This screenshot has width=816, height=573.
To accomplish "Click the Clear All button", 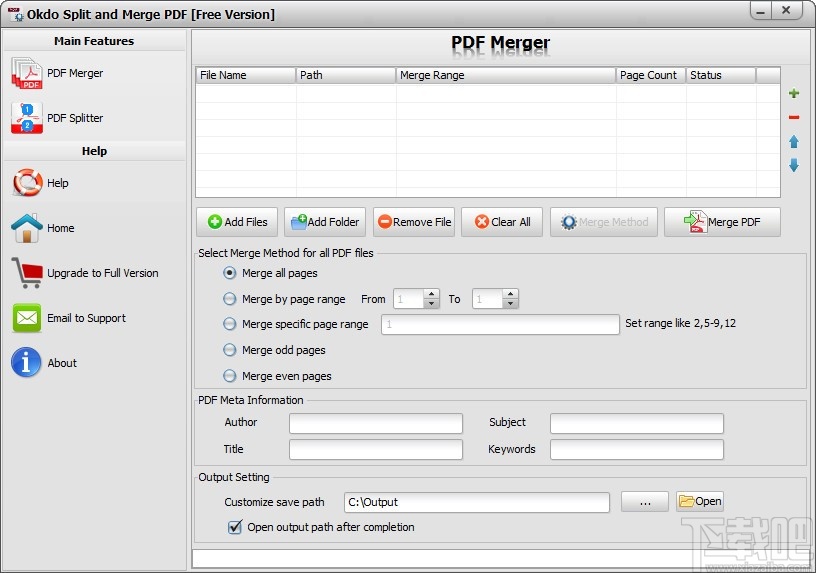I will tap(502, 222).
